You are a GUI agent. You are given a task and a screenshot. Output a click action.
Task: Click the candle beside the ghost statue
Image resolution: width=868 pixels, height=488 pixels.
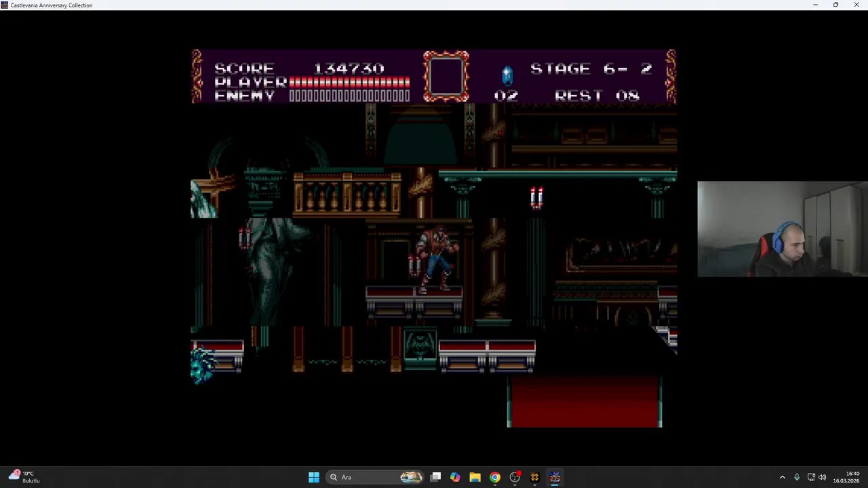(244, 239)
